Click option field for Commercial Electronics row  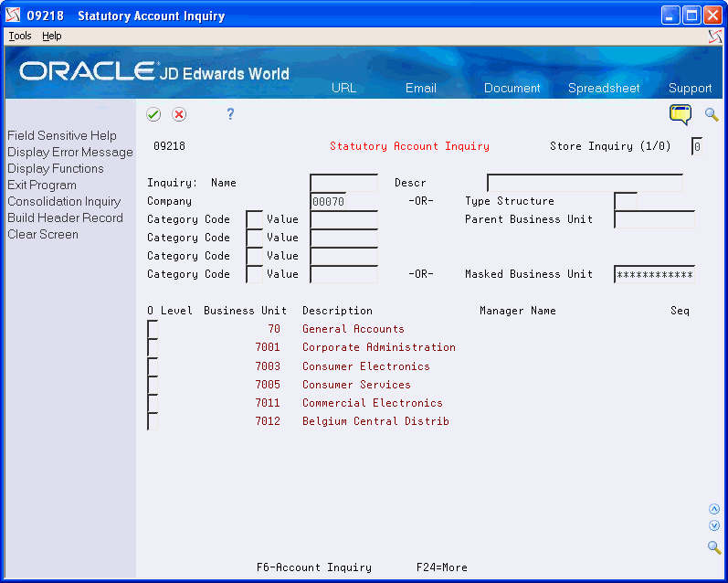pyautogui.click(x=153, y=403)
